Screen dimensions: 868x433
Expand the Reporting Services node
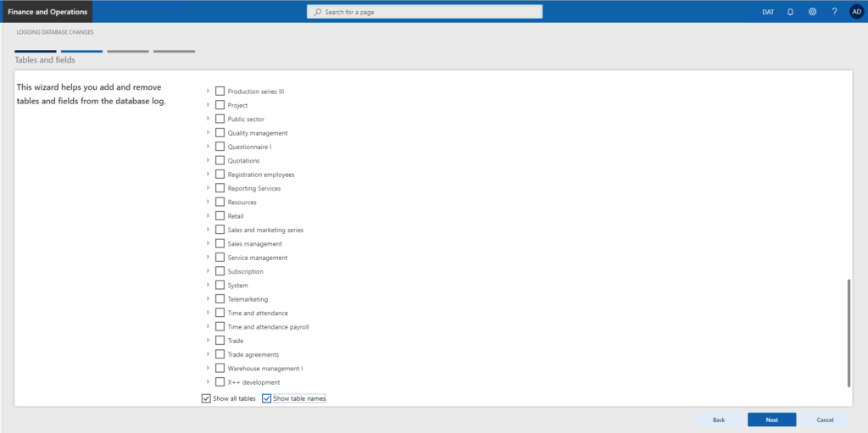coord(209,188)
